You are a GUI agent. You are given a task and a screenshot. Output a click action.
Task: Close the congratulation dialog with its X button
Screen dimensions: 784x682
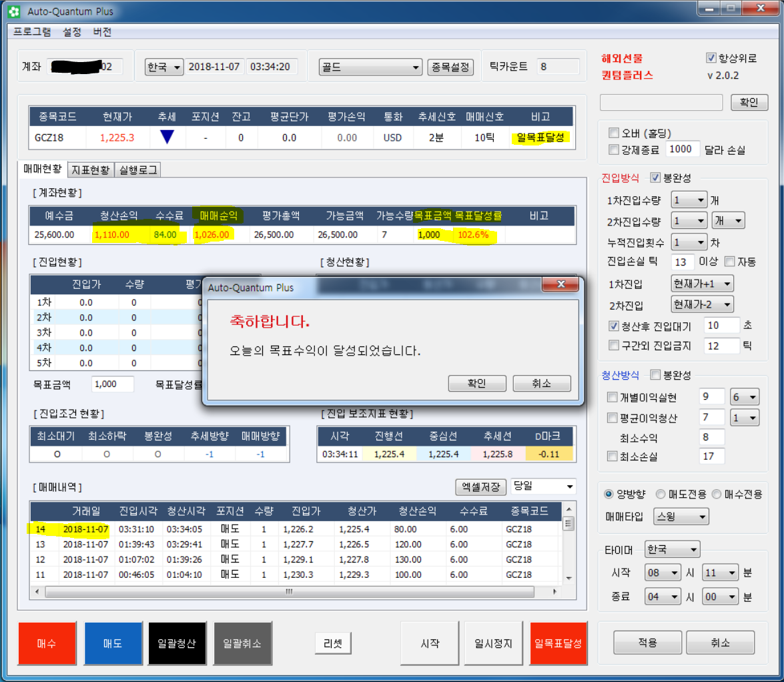click(559, 286)
